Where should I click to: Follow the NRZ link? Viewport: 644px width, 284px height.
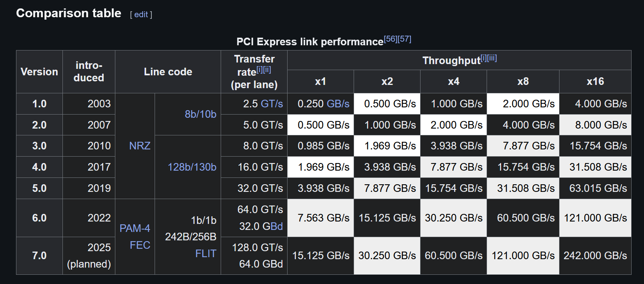point(140,146)
